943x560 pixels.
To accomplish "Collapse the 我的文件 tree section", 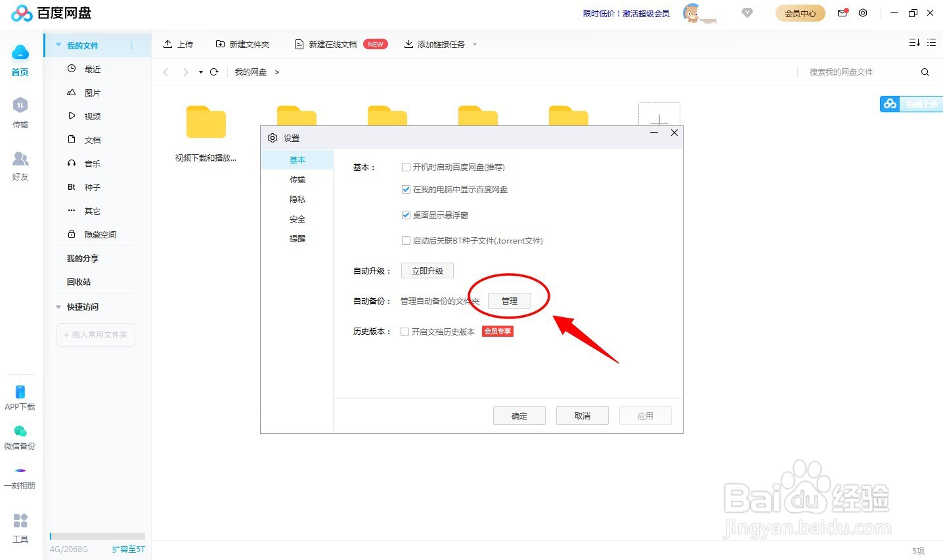I will [x=58, y=45].
